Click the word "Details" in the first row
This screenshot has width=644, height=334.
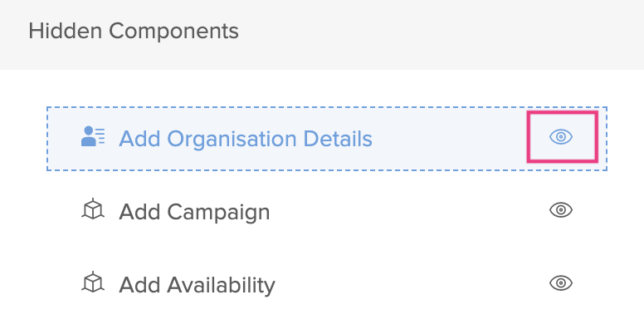[340, 139]
